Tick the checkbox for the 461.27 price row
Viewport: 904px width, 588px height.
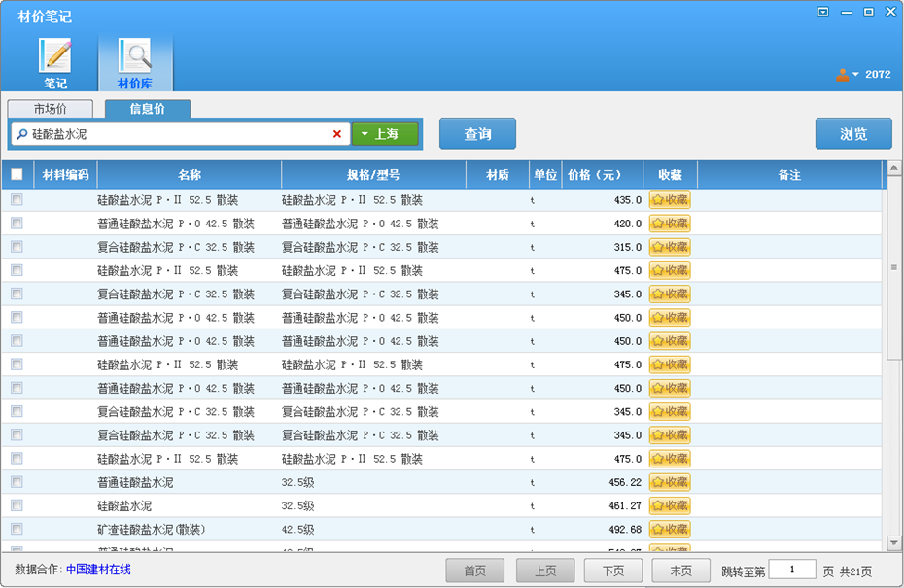(x=17, y=505)
